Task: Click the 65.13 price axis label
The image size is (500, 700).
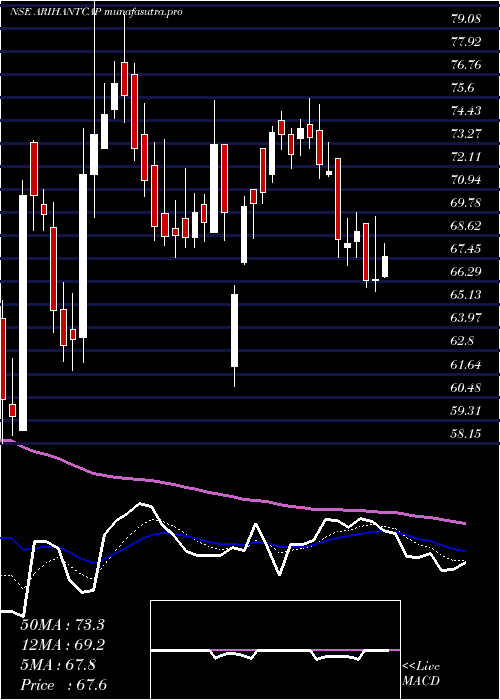Action: tap(466, 295)
